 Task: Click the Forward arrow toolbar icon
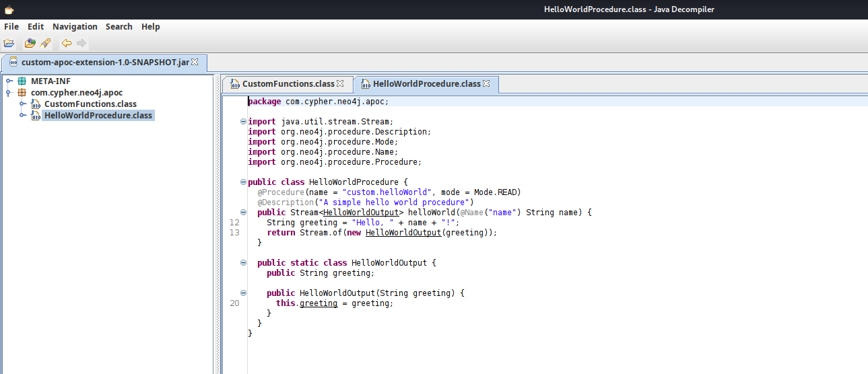81,44
